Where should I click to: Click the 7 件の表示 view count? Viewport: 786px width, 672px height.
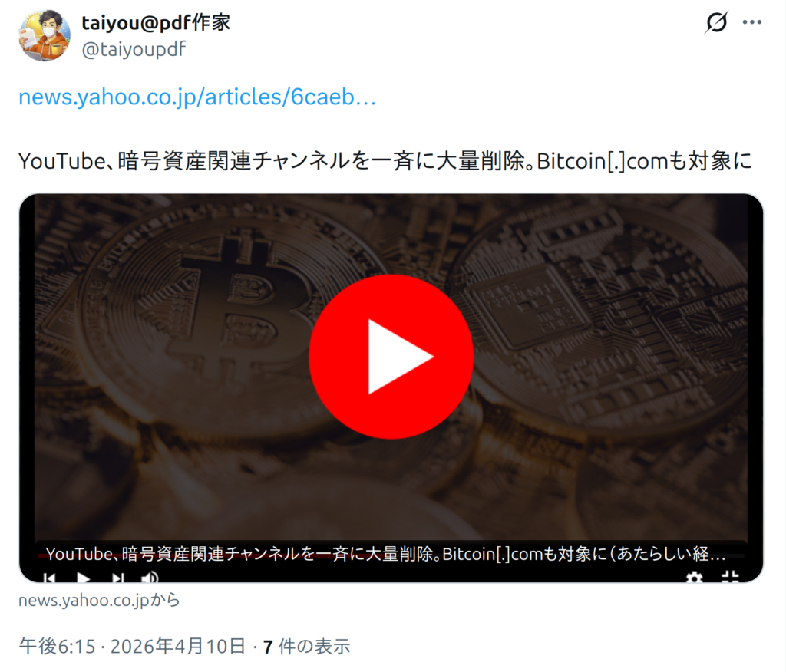point(307,647)
